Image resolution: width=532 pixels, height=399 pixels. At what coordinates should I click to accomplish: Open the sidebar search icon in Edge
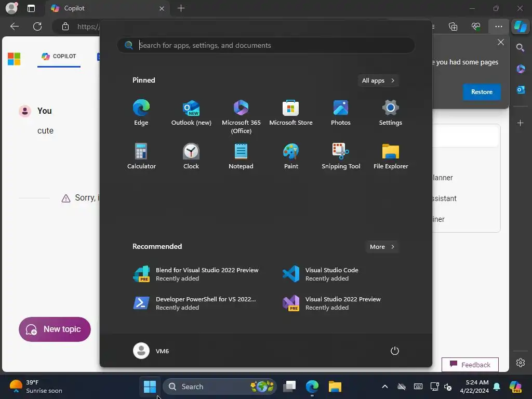(x=520, y=47)
